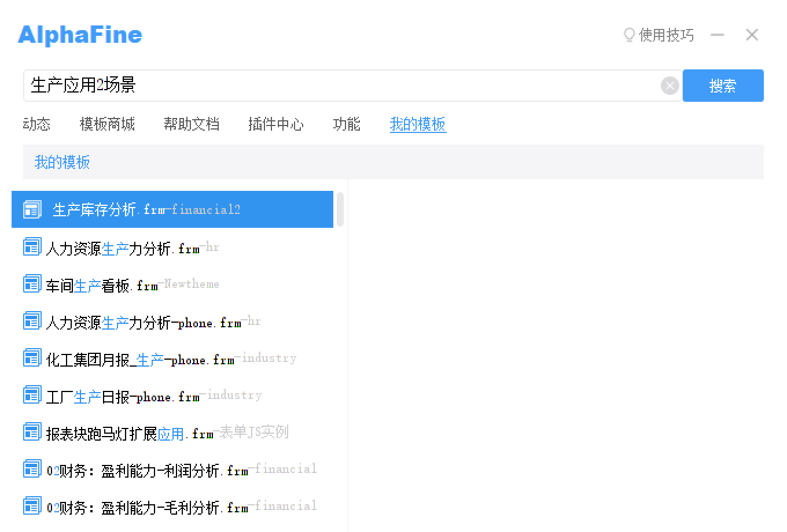Select result 人力资源生产力分析-phone.frm
Viewport: 787px width, 532px height.
point(172,322)
